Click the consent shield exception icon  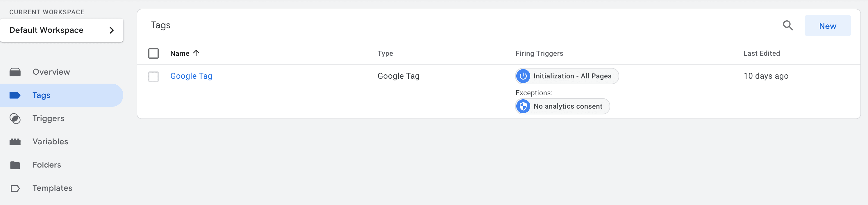523,106
